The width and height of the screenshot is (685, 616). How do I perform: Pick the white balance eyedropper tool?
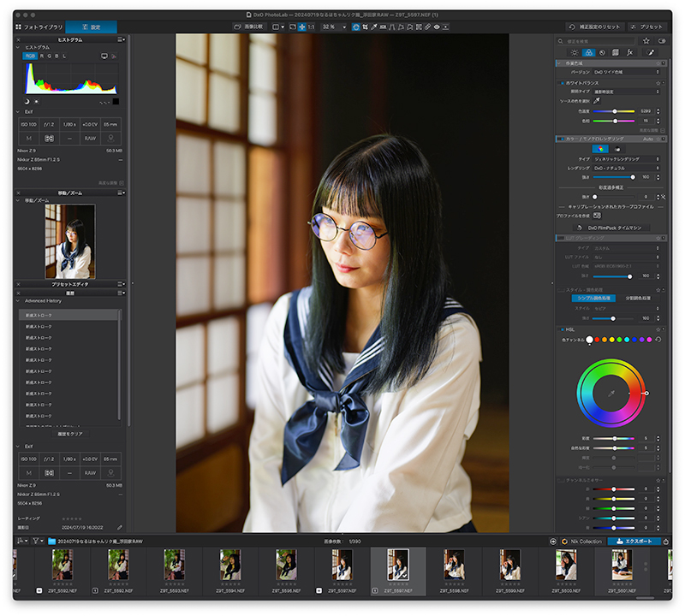click(x=597, y=101)
